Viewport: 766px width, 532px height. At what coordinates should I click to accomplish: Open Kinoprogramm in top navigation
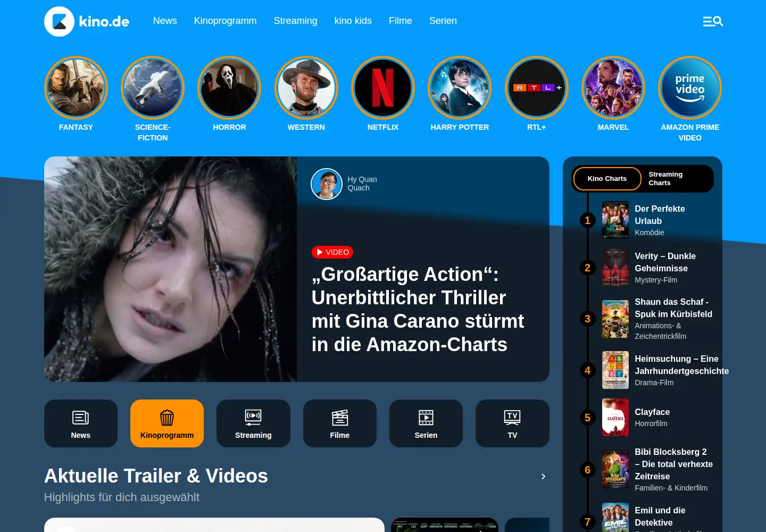(x=225, y=21)
